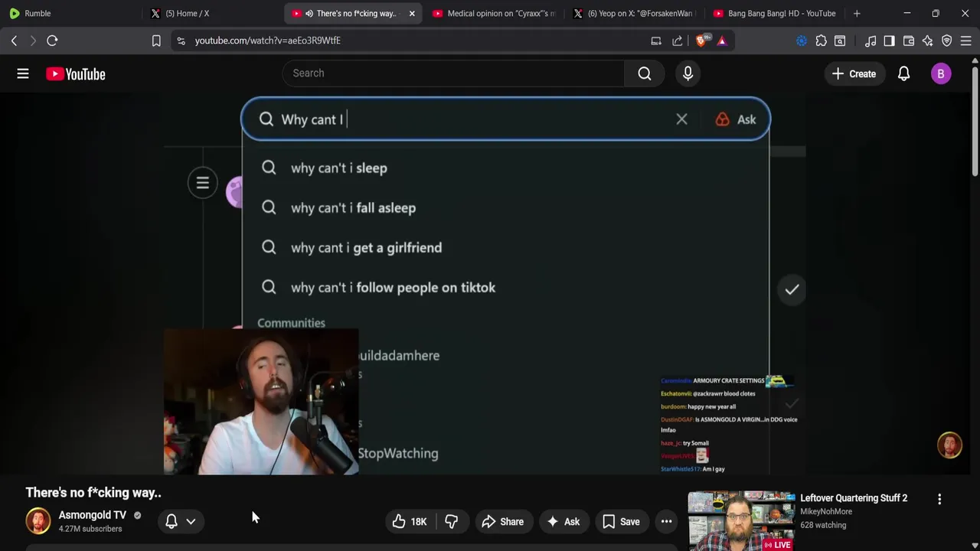Click blue spinning extension icon in toolbar
980x551 pixels.
coord(802,41)
